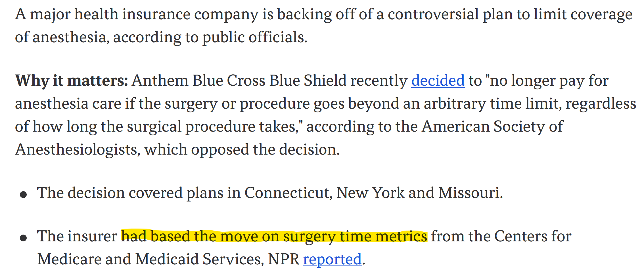
Task: Click the second bullet point marker
Action: coord(23,238)
